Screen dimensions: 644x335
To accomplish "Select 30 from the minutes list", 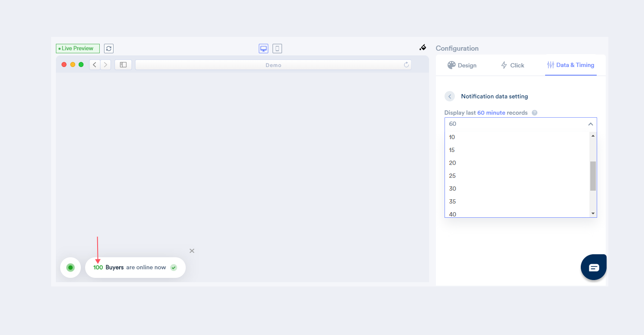I will [518, 189].
